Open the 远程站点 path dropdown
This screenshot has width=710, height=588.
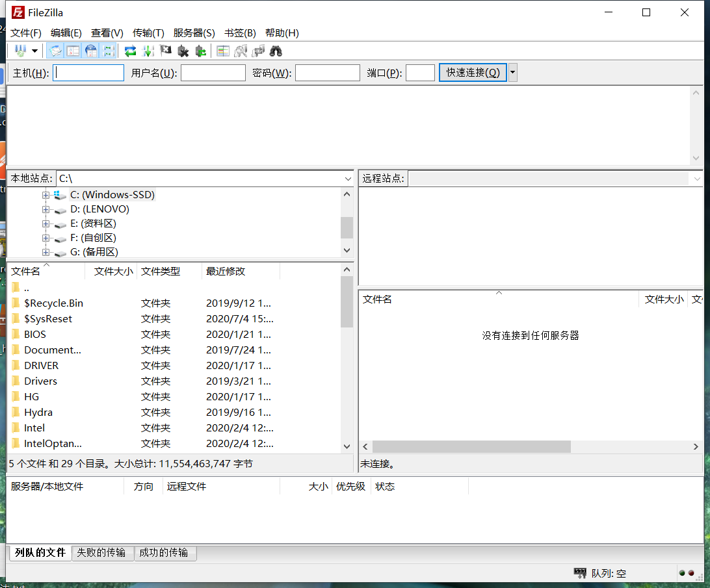(x=697, y=179)
